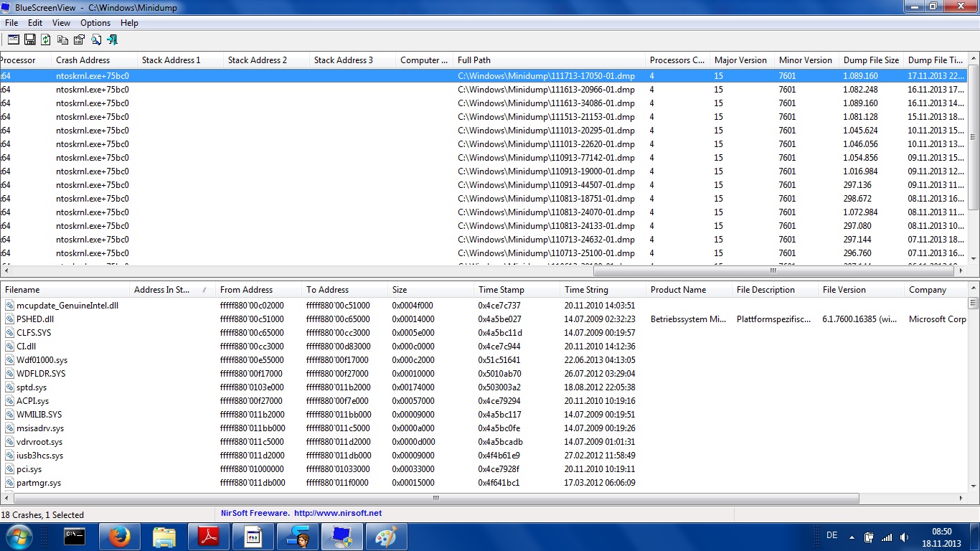Switch to the Paint app in taskbar
980x551 pixels.
point(386,536)
